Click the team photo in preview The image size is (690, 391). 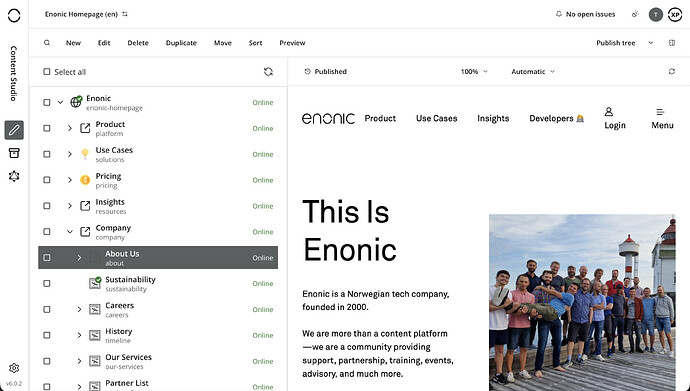point(582,302)
